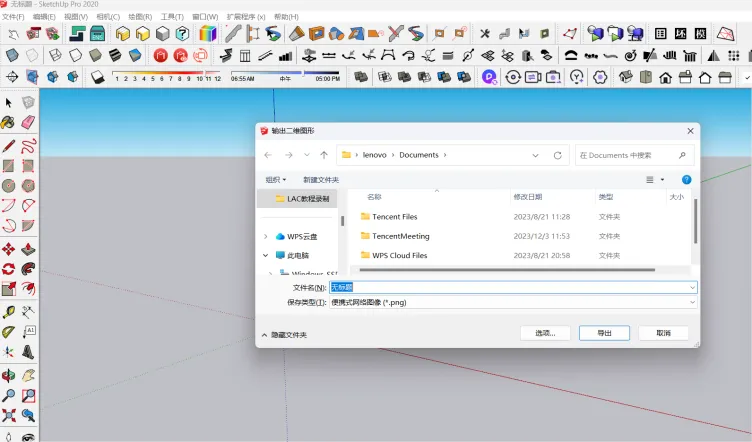Navigate back in export dialog
Viewport: 752px width, 442px height.
point(268,155)
